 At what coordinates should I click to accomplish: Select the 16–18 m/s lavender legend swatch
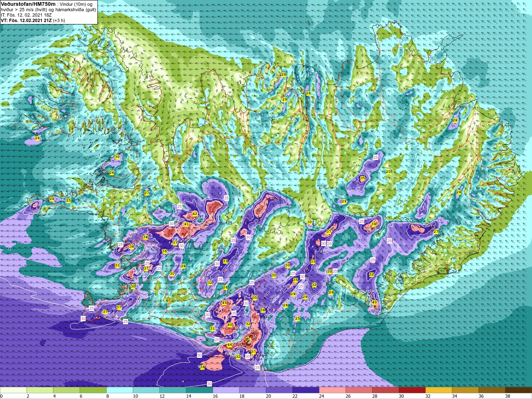(226, 391)
